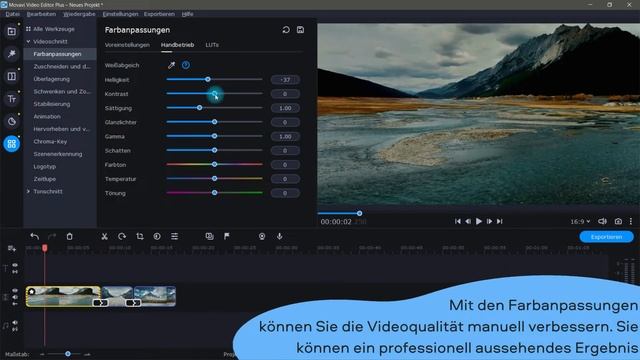Image resolution: width=640 pixels, height=360 pixels.
Task: Record a voiceover with the microphone icon
Action: (x=280, y=236)
